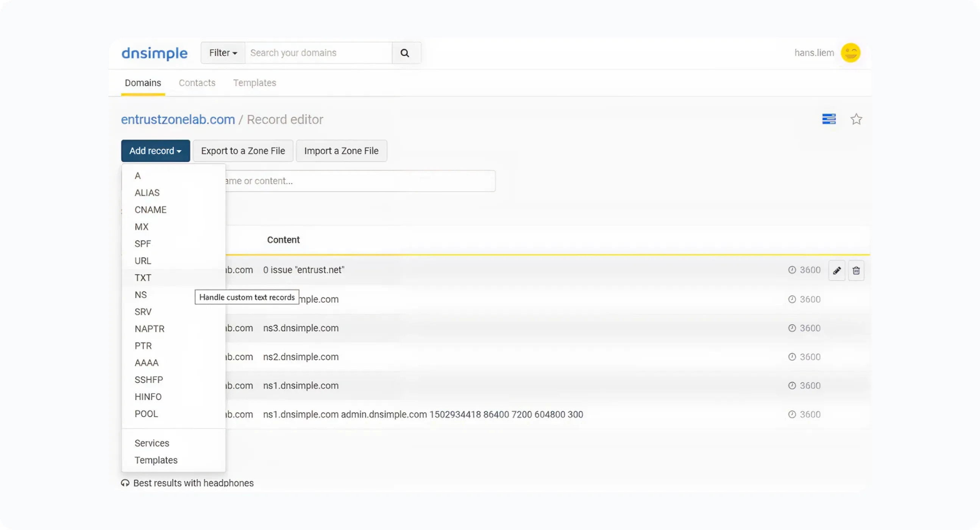Image resolution: width=980 pixels, height=530 pixels.
Task: Toggle the list view icon
Action: 829,119
